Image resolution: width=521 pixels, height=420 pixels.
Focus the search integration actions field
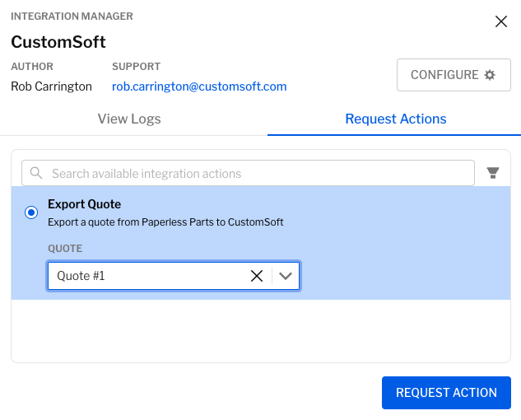coord(255,173)
